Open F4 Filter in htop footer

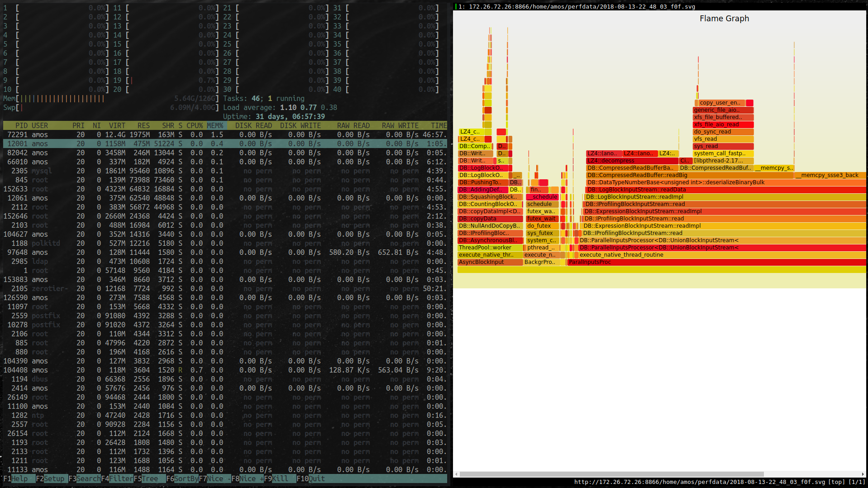(x=117, y=478)
